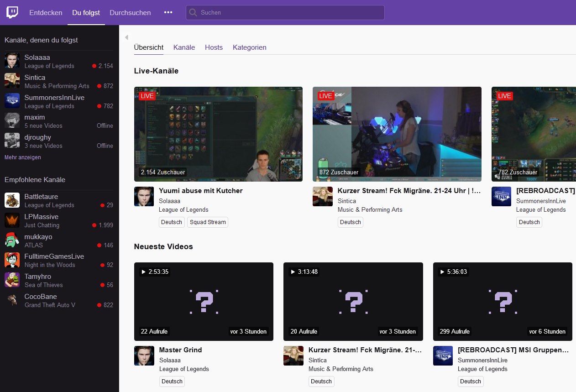Click Deutsch tag under Sintica live stream
576x392 pixels.
[x=351, y=222]
